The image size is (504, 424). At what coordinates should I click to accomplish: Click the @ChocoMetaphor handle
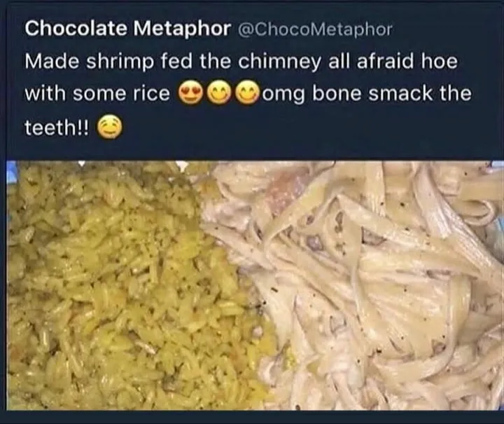point(315,29)
